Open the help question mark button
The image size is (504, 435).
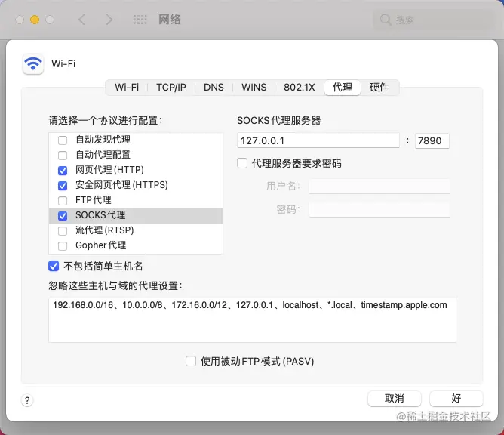[x=27, y=400]
